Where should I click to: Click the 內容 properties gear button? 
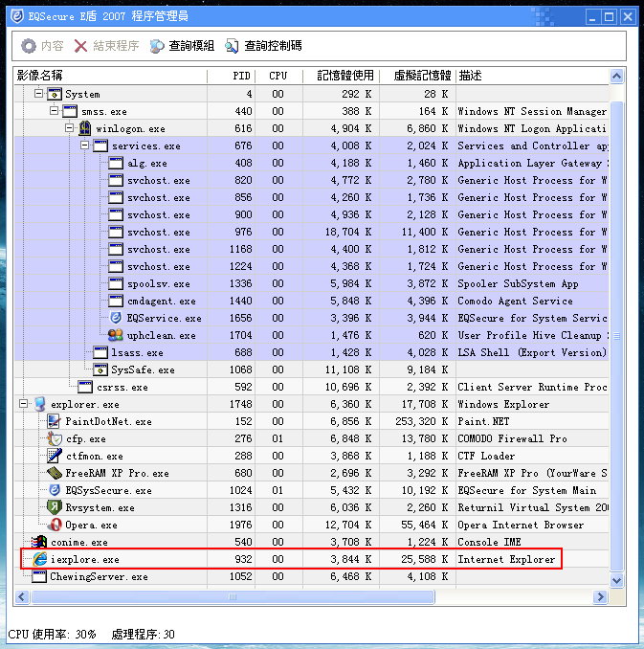[x=42, y=46]
